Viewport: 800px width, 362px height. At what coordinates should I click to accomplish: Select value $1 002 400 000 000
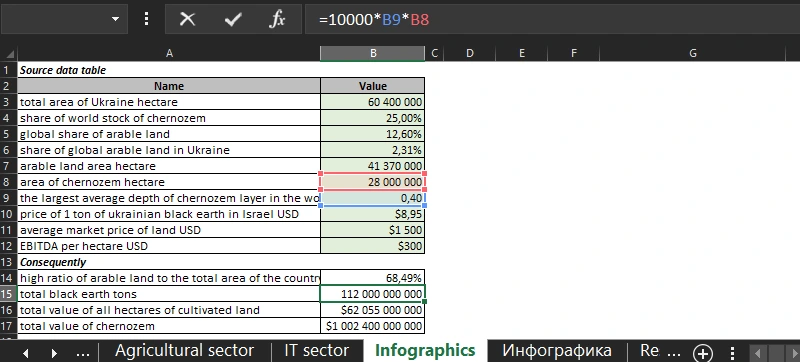coord(372,326)
